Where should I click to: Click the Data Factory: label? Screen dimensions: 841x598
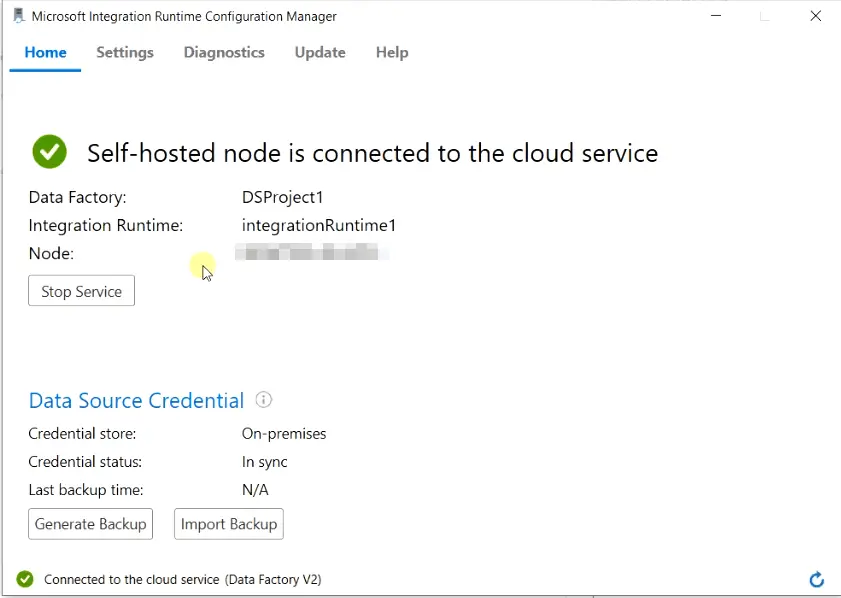click(x=77, y=197)
